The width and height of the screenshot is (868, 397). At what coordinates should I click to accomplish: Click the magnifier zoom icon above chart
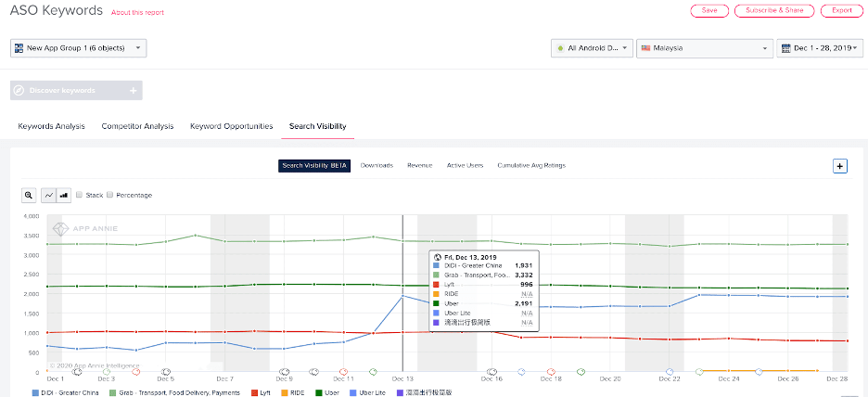pos(29,195)
